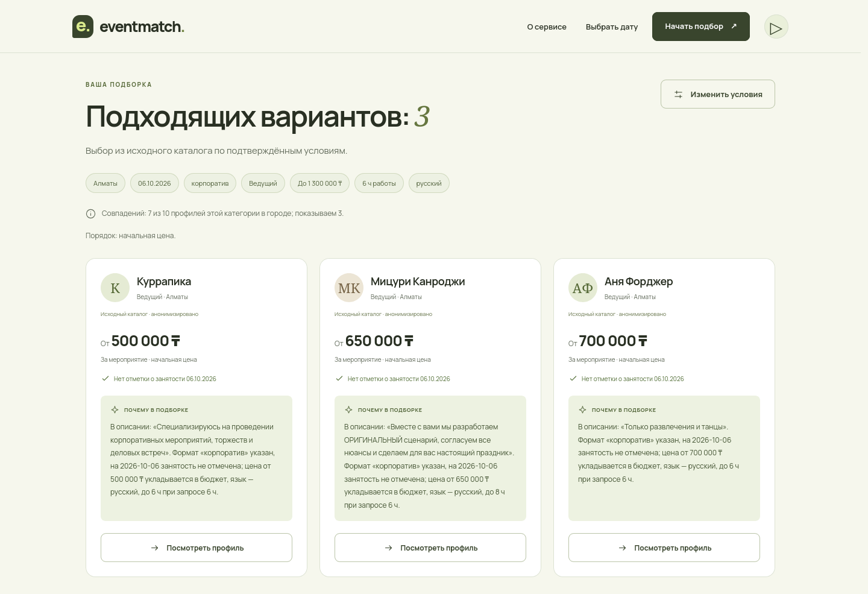Click the info icon beside Совпадений text
868x594 pixels.
[90, 213]
